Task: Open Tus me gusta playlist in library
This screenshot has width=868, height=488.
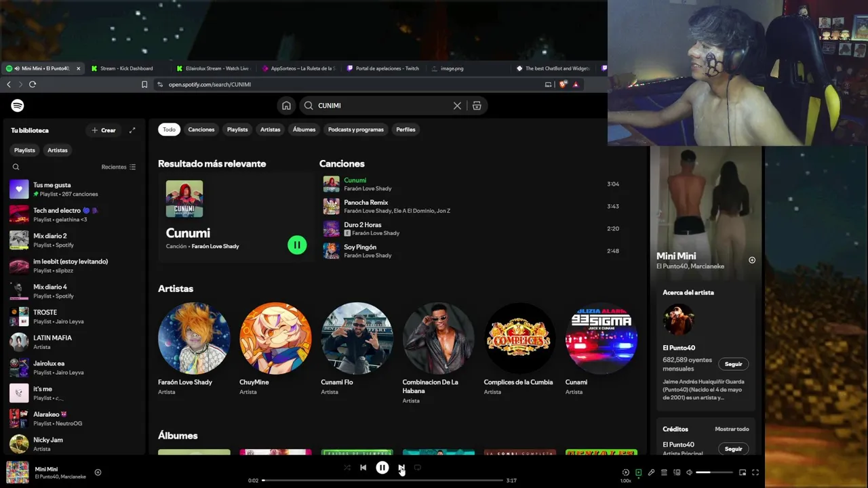Action: pos(73,189)
